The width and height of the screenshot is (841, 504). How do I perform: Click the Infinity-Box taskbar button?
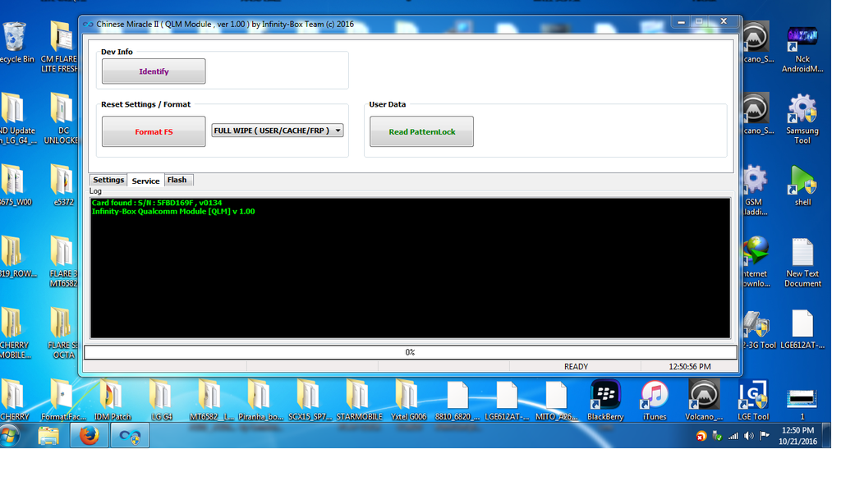(130, 435)
